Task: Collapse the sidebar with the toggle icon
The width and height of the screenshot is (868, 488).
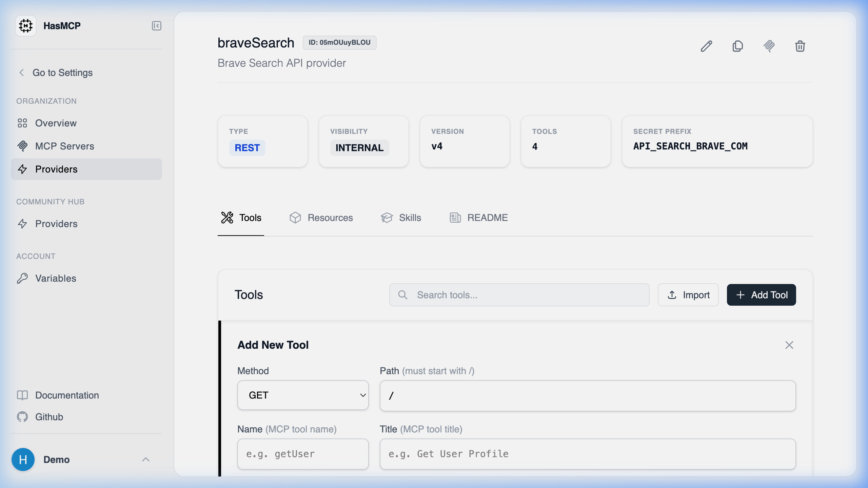Action: [156, 25]
